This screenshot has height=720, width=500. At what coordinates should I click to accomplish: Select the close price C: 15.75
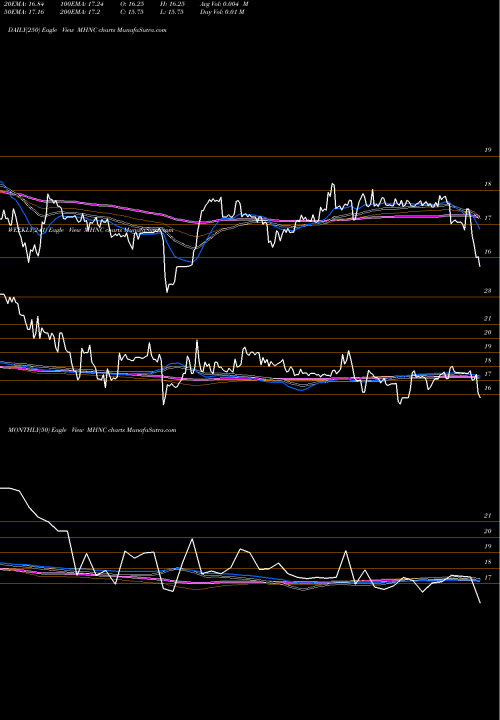[132, 12]
